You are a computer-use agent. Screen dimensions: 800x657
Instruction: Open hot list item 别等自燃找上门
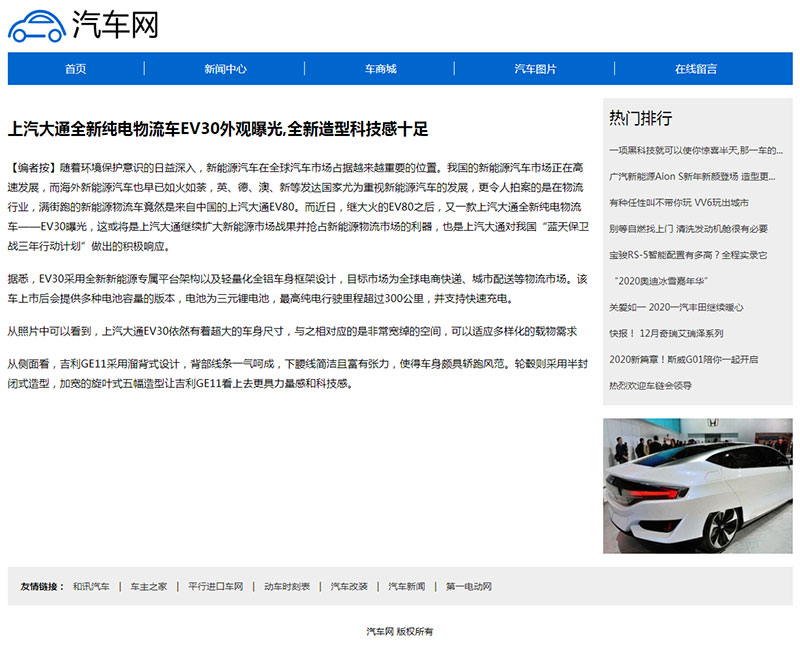[688, 229]
